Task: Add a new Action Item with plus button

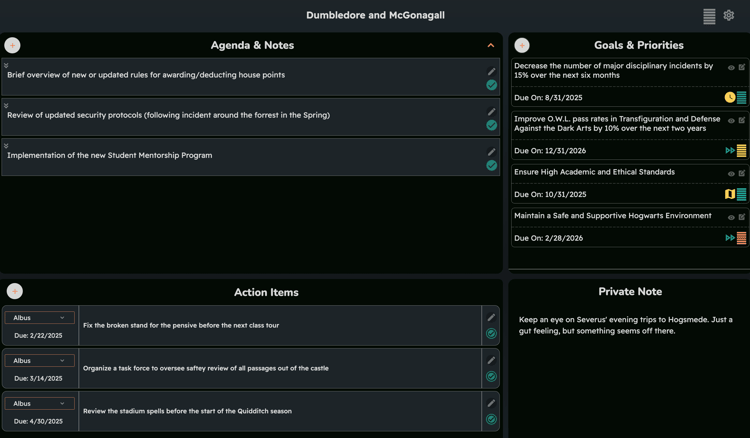Action: [15, 291]
